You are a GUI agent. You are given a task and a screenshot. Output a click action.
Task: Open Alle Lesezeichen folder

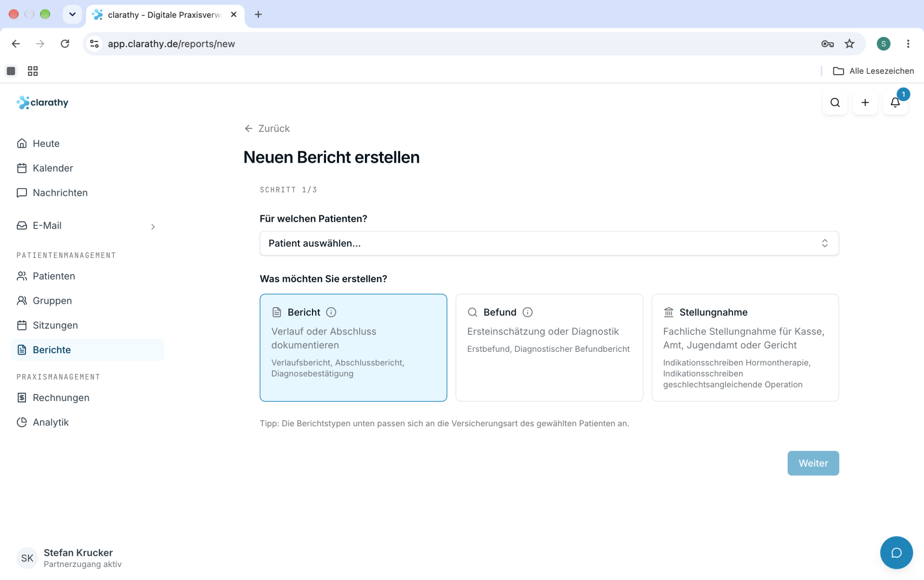[x=873, y=71]
